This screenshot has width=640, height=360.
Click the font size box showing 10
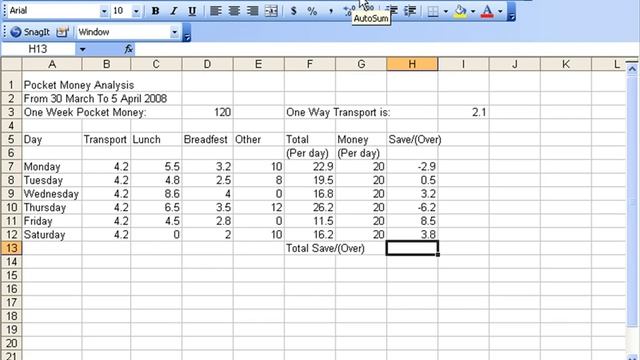click(x=121, y=11)
